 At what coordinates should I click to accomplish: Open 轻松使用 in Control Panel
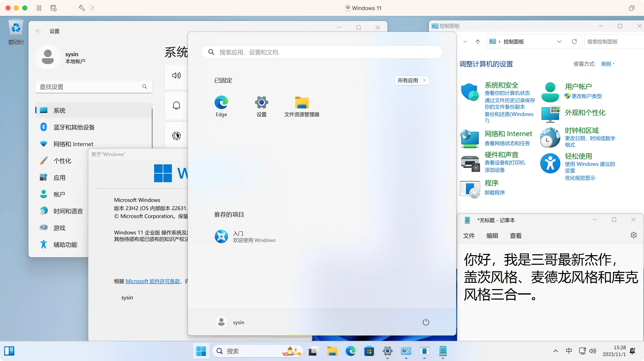pyautogui.click(x=579, y=156)
